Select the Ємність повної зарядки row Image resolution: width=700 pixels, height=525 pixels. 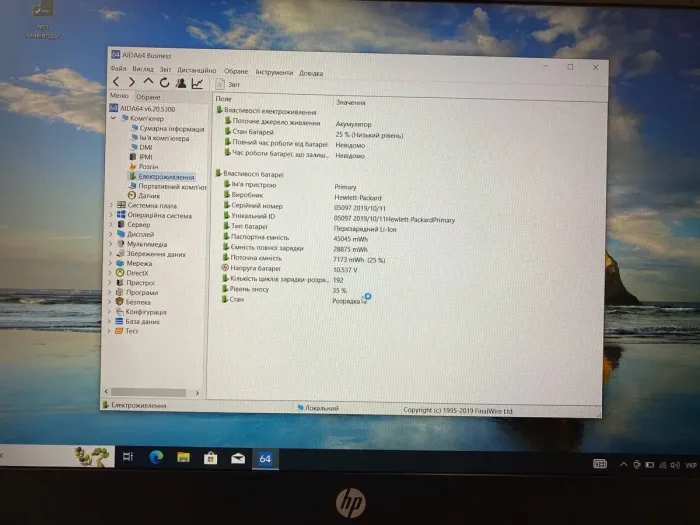coord(296,248)
